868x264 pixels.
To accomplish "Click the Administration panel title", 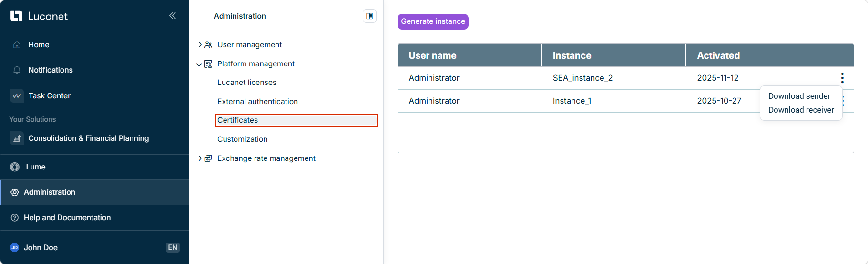I will 240,16.
